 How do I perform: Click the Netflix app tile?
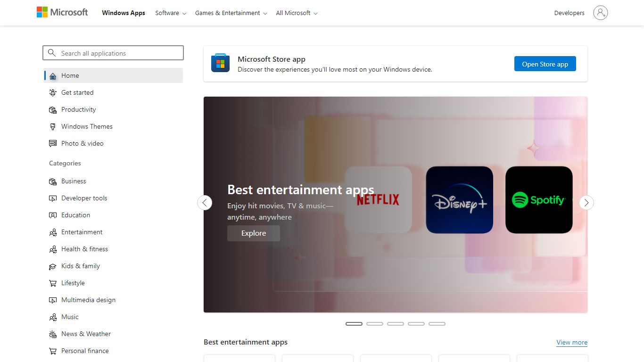click(378, 200)
